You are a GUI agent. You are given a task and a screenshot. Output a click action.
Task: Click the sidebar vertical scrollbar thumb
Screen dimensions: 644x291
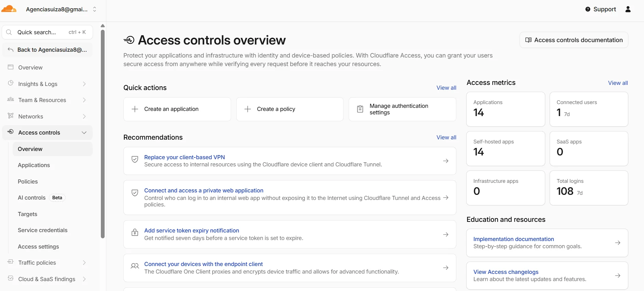point(103,134)
